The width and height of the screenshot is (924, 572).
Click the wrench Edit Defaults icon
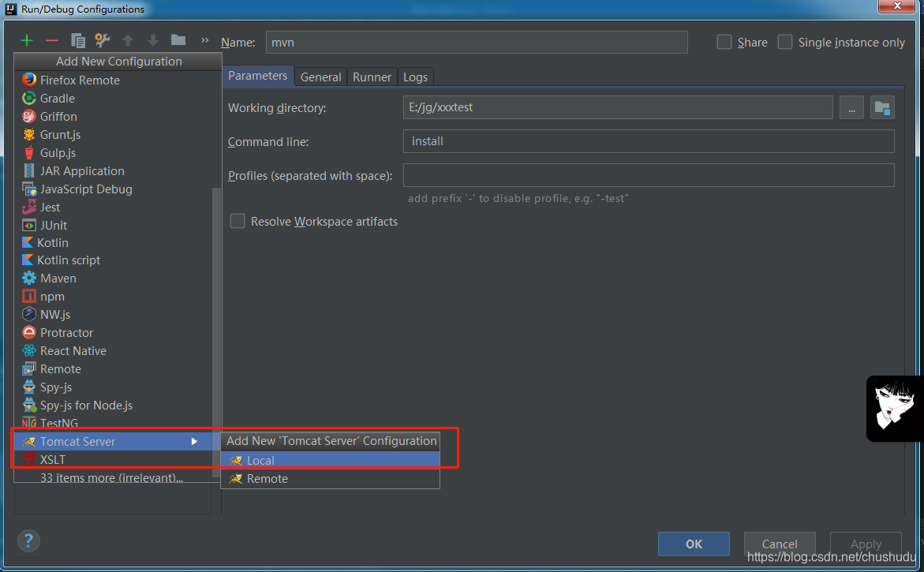[x=103, y=40]
